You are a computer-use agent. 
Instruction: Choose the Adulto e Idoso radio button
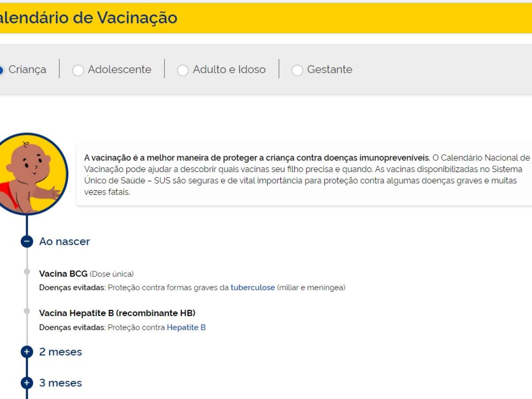183,70
